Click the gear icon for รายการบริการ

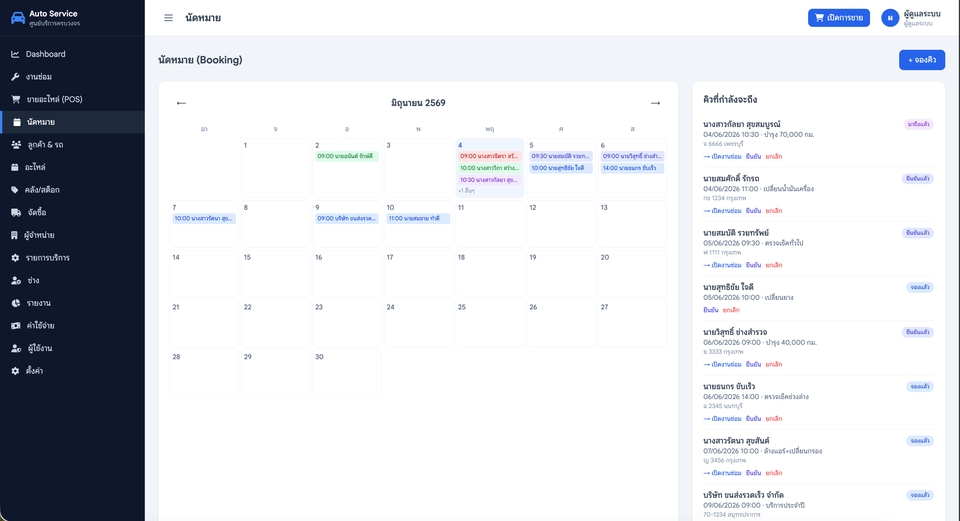pos(15,258)
